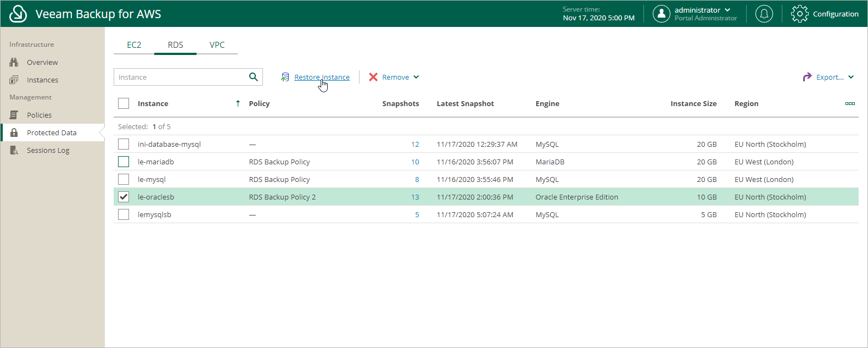Click the administrator user avatar icon
Viewport: 868px width, 348px height.
coord(661,14)
